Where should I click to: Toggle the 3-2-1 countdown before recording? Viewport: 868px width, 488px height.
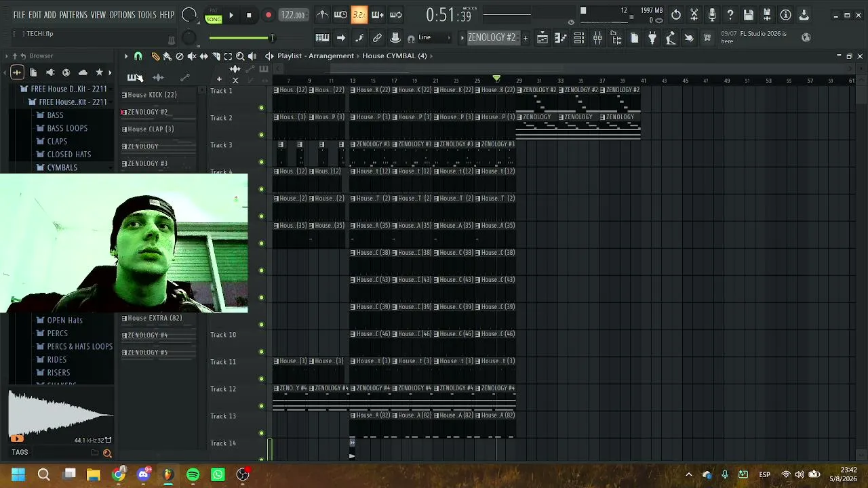pos(359,15)
